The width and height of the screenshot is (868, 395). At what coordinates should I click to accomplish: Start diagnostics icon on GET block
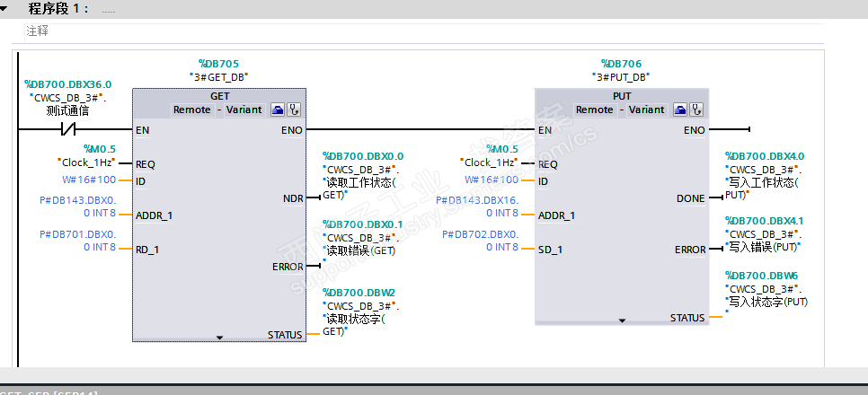point(294,110)
